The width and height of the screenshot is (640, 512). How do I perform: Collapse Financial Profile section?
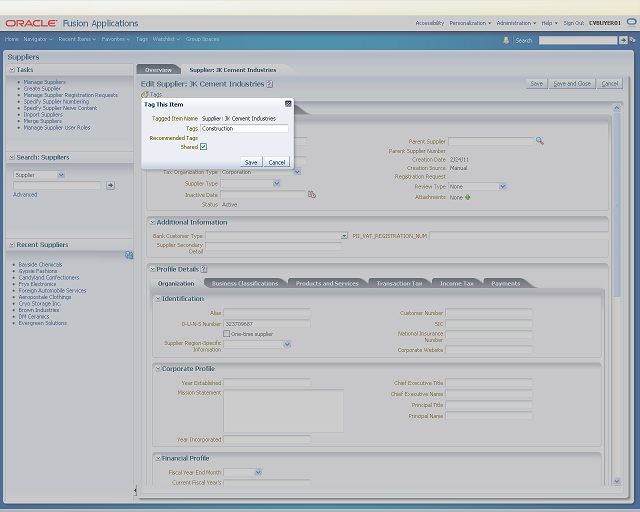pyautogui.click(x=158, y=459)
